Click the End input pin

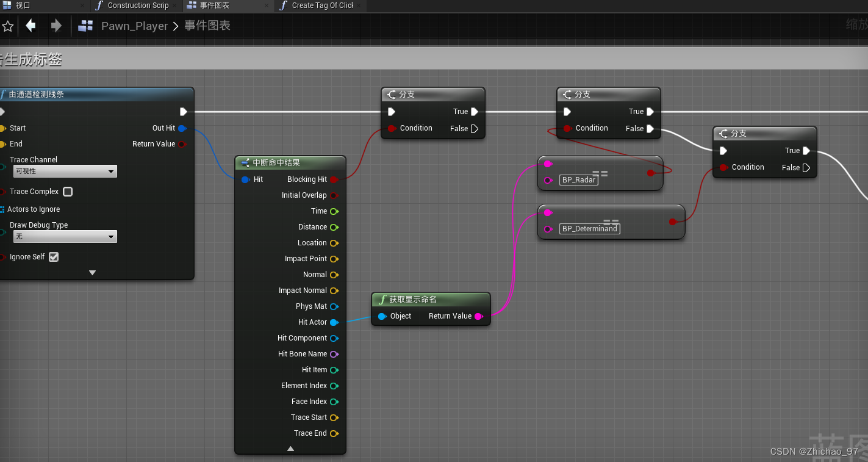2,144
